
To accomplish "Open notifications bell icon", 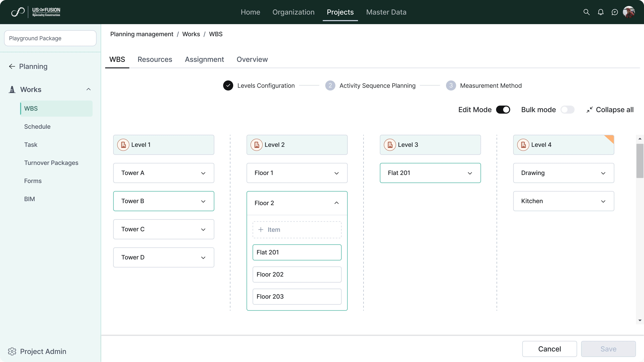I will (600, 12).
